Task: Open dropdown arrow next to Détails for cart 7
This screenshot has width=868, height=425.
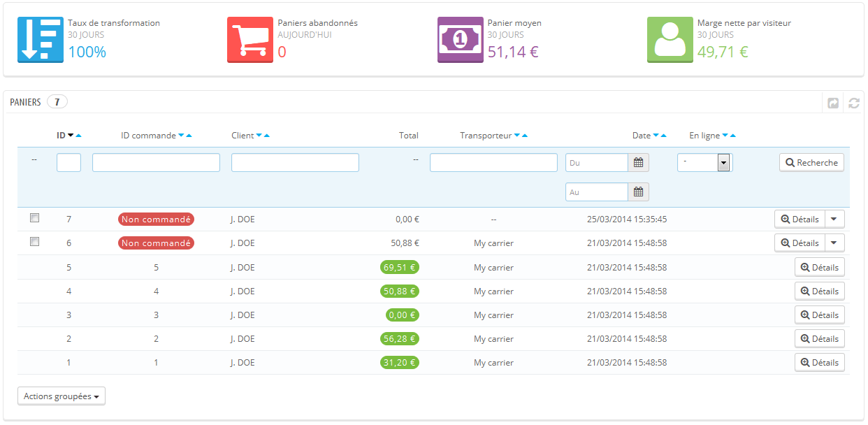Action: pyautogui.click(x=834, y=219)
